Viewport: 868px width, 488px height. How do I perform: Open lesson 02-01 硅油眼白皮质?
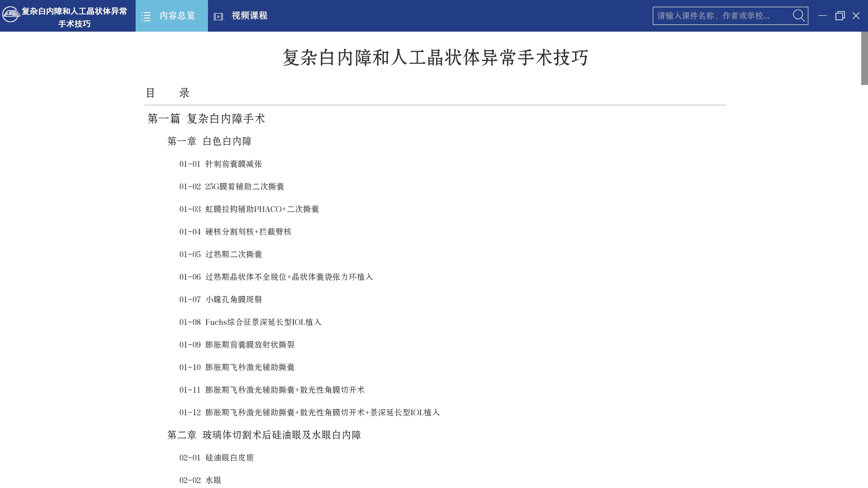tap(217, 458)
